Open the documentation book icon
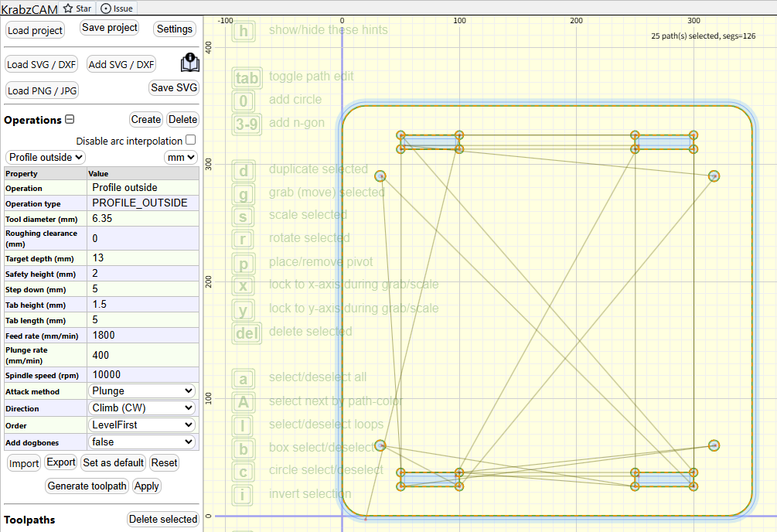 [x=189, y=63]
